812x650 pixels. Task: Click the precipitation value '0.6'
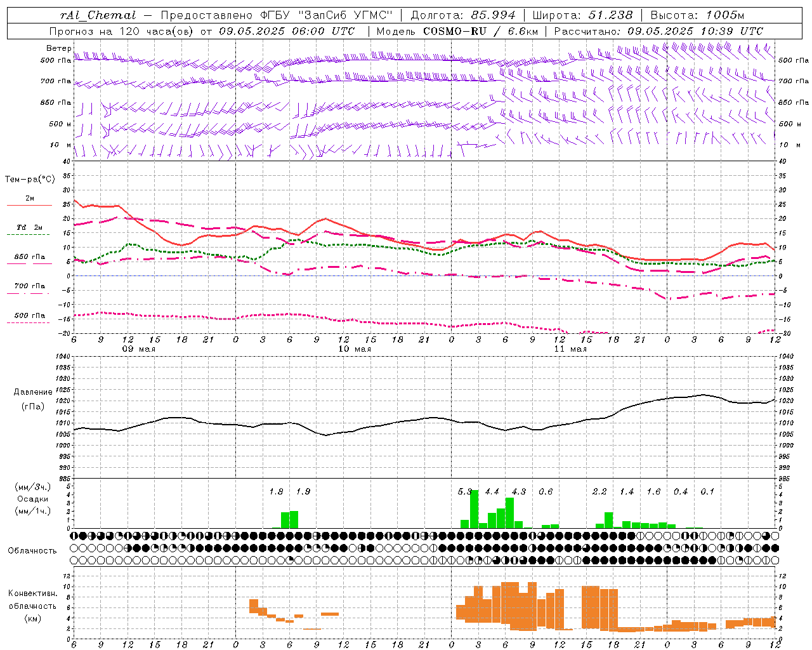pos(546,491)
